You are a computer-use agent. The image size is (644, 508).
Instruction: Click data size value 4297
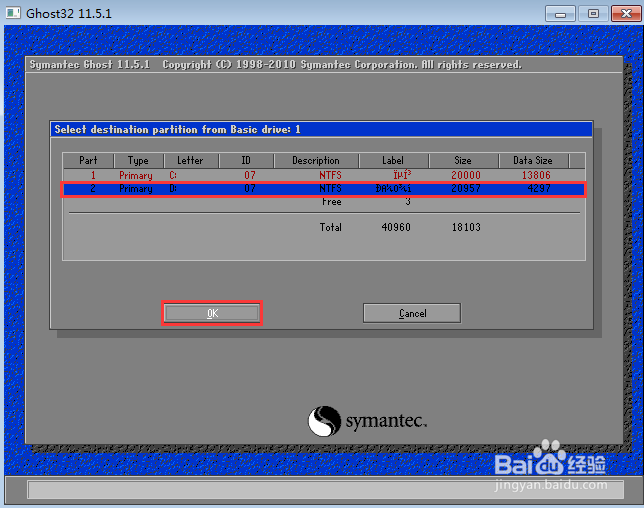point(539,188)
